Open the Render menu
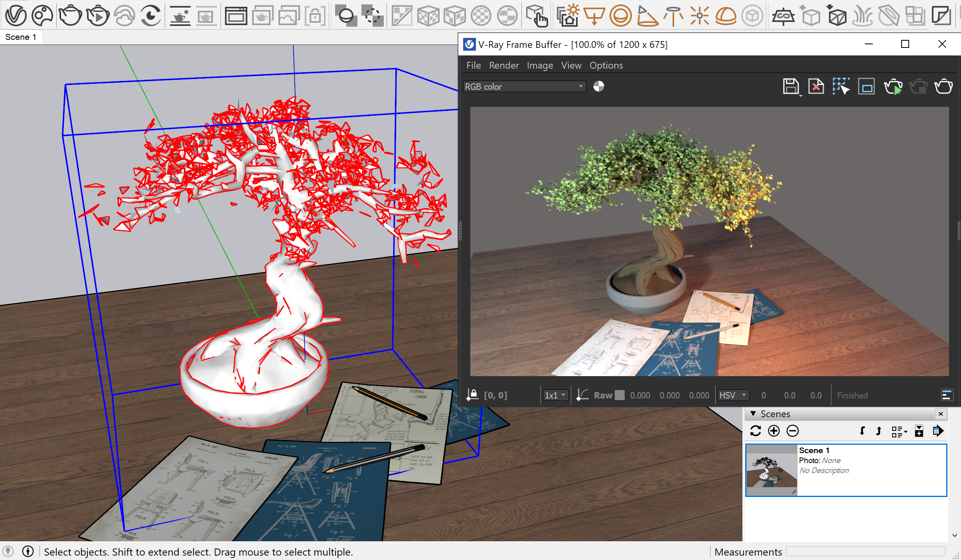961x560 pixels. [x=504, y=65]
